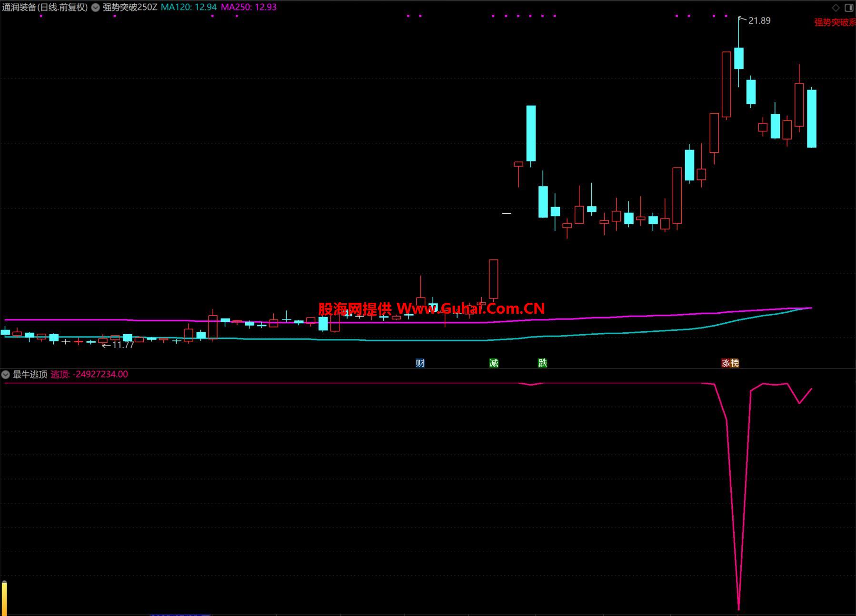Click the 逃顶 value readout
Screen dimensions: 856x616
pyautogui.click(x=90, y=375)
